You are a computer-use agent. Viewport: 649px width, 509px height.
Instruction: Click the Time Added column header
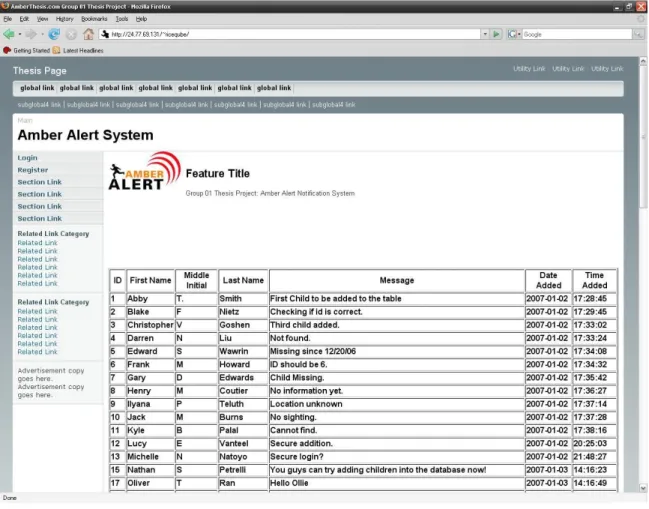[x=594, y=281]
